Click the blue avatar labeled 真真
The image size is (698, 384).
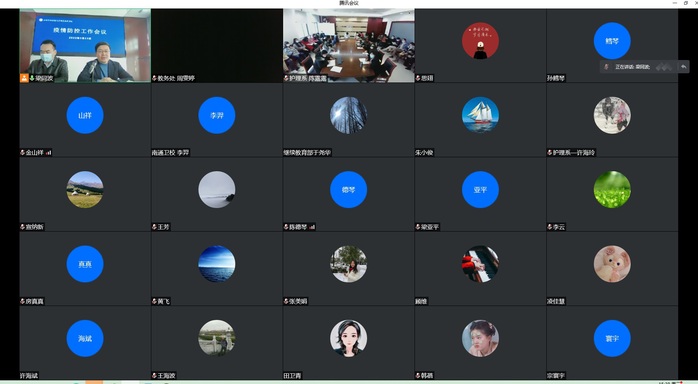tap(85, 264)
